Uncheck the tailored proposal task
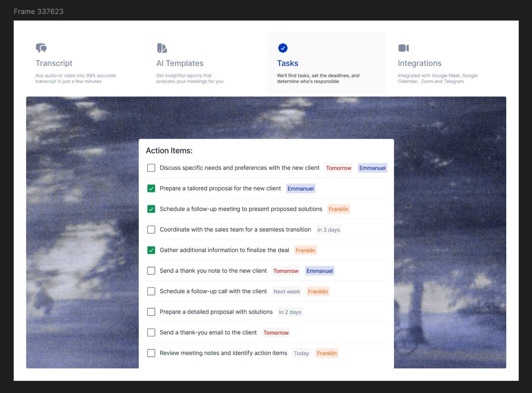Viewport: 532px width, 393px height. [x=151, y=188]
